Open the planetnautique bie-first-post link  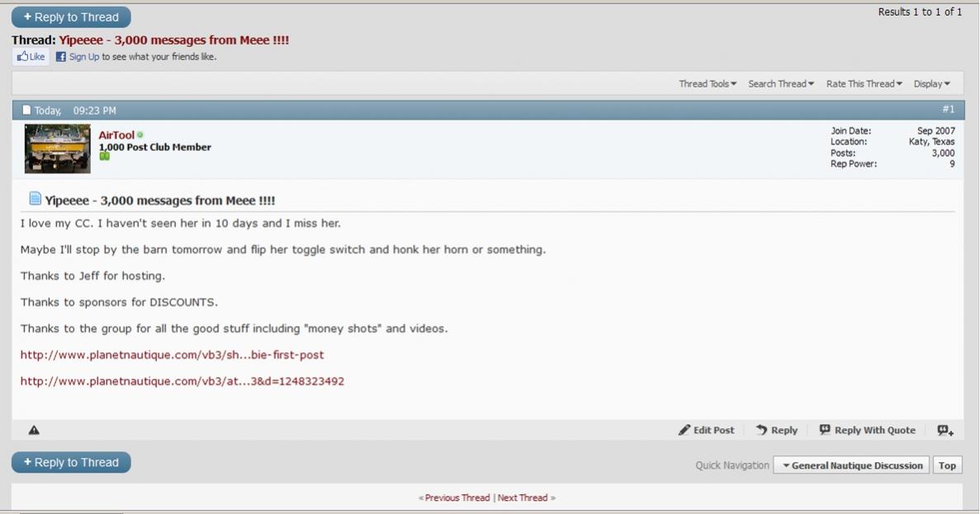[172, 355]
